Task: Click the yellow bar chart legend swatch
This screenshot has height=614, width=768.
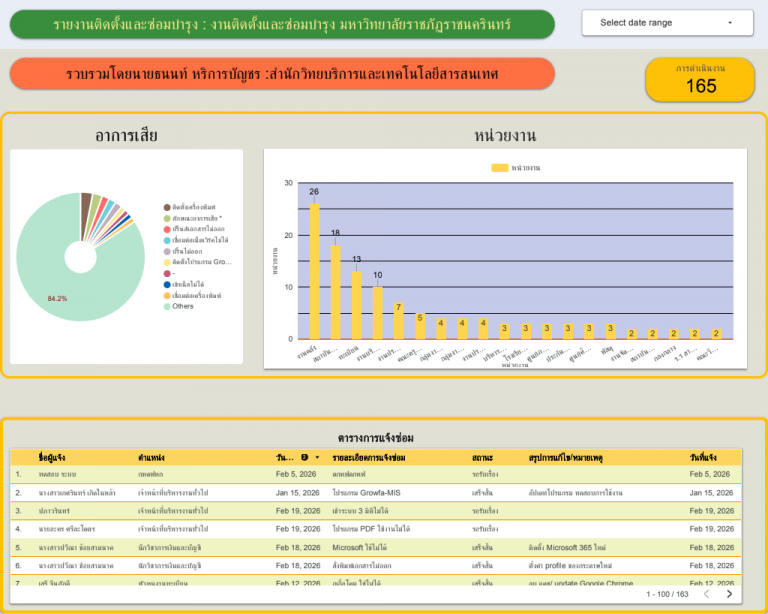Action: tap(500, 168)
